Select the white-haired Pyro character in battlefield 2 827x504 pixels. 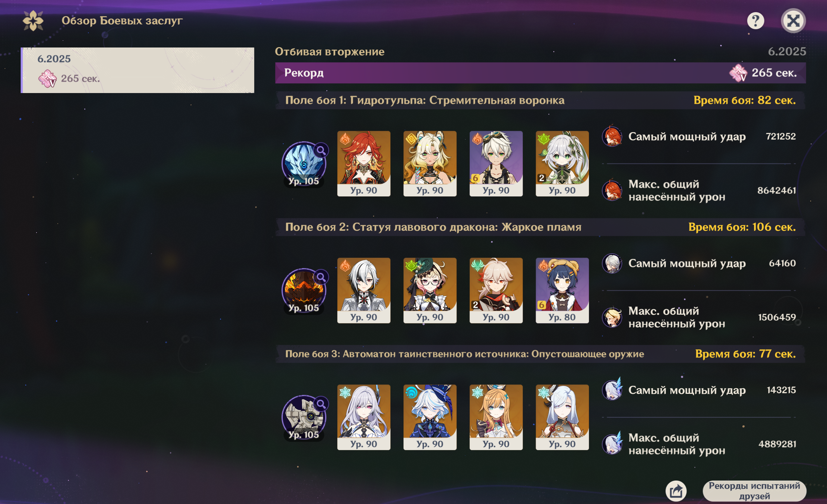[x=363, y=290]
